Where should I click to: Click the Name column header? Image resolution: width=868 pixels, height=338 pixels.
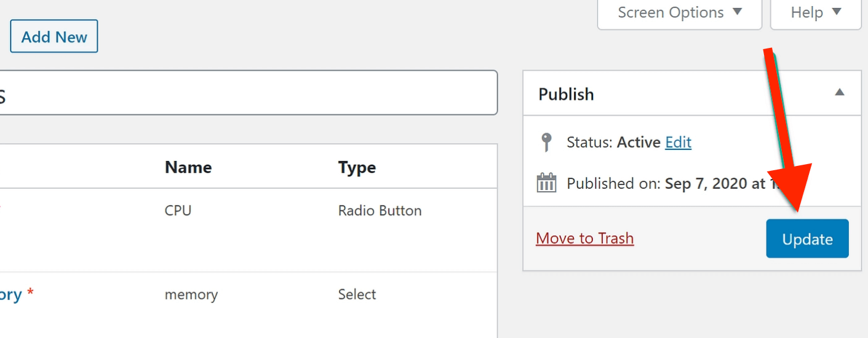click(188, 168)
